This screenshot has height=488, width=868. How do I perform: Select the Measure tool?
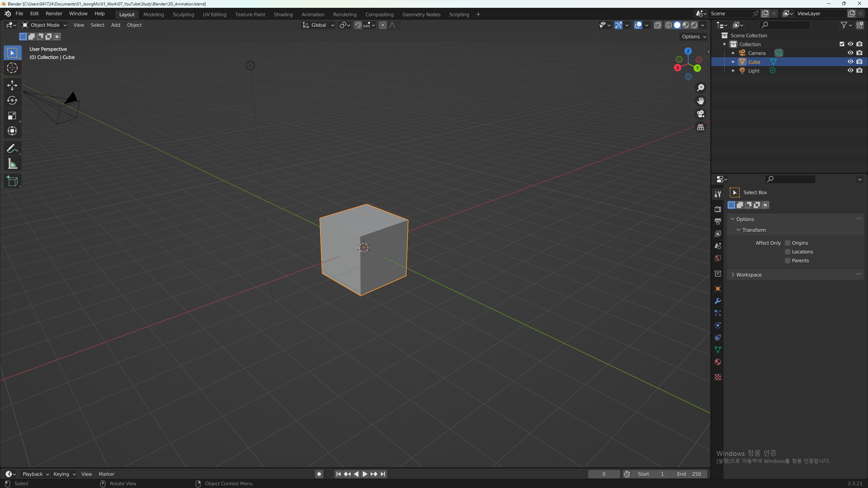pos(12,164)
